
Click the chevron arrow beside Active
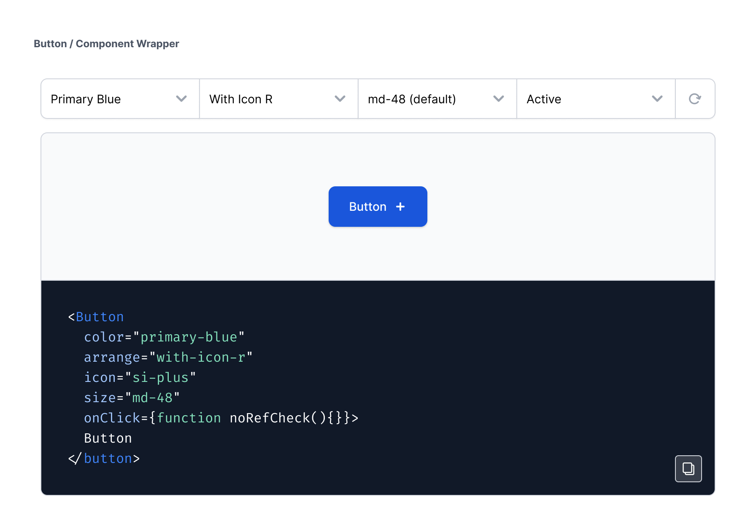657,99
